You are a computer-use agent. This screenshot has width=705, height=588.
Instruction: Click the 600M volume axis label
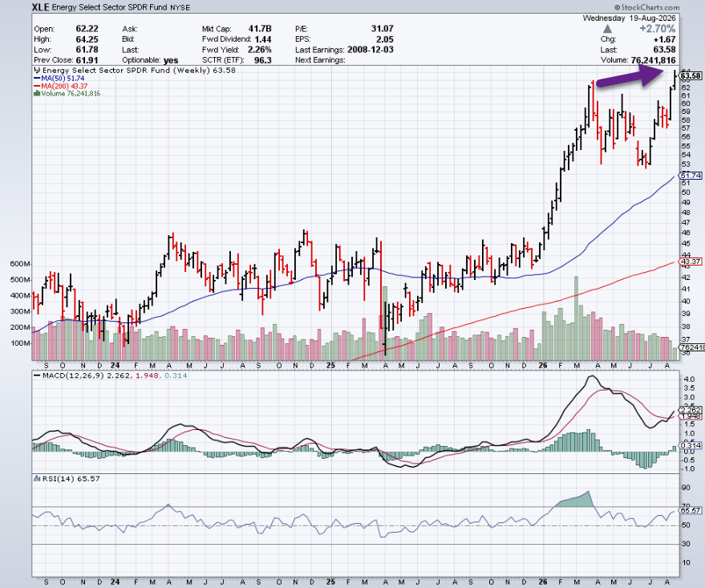[20, 264]
